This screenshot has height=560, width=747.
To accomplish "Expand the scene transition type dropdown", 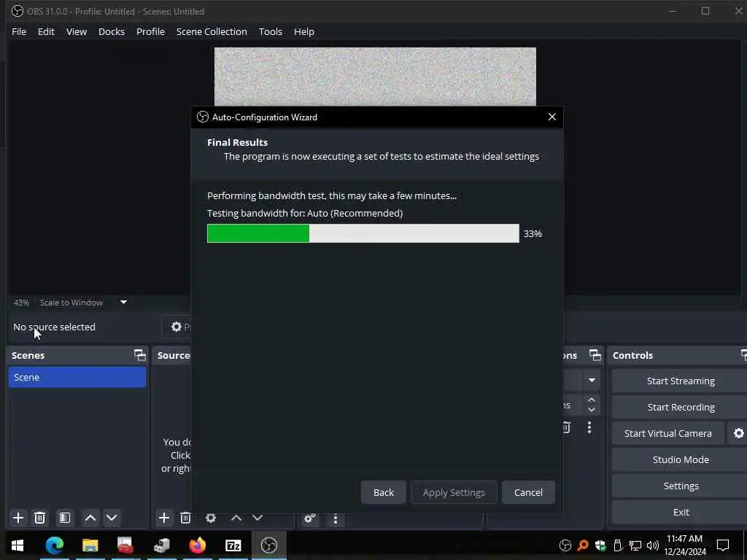I will [592, 380].
